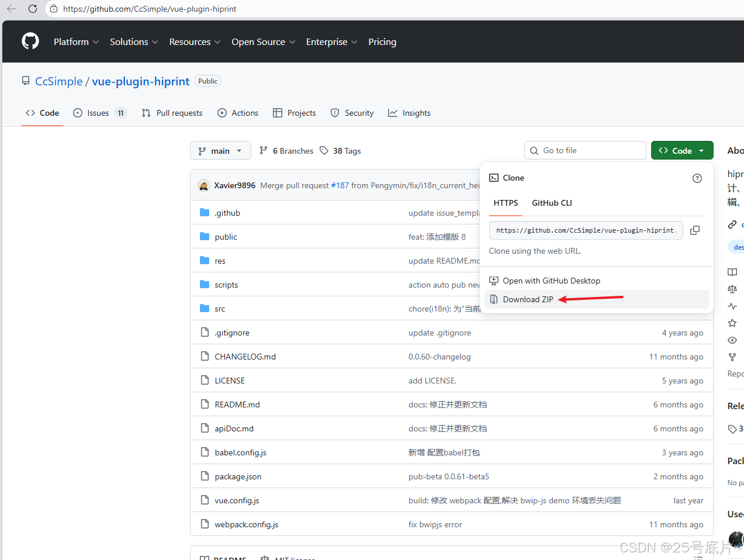Open pull request #187 link

tap(340, 185)
